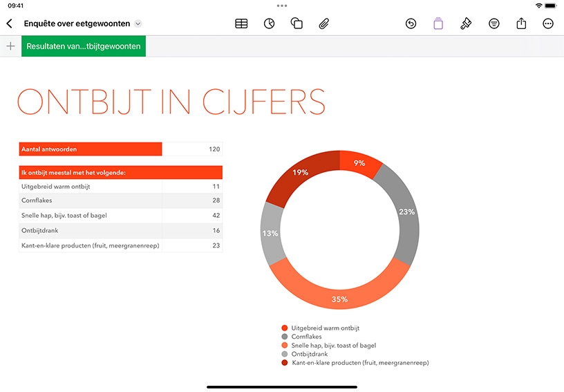Open the chart insert menu

pos(269,24)
